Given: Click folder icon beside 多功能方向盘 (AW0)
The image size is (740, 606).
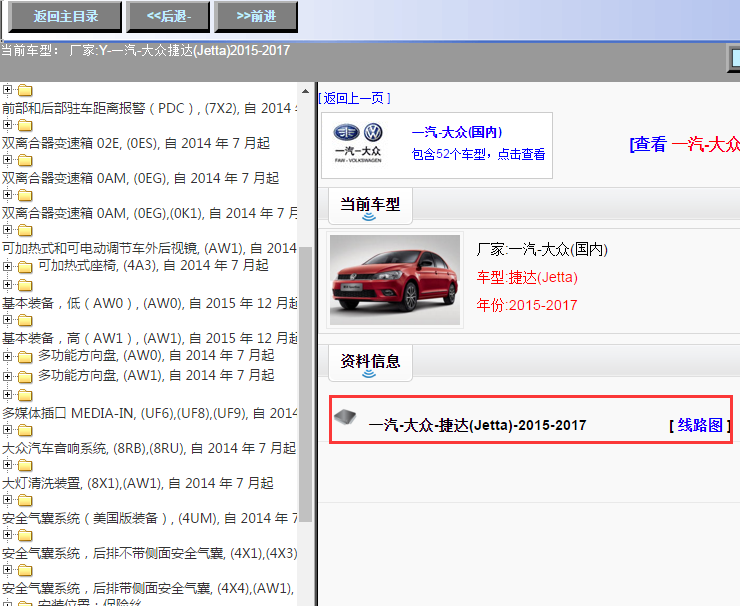Looking at the screenshot, I should tap(25, 357).
